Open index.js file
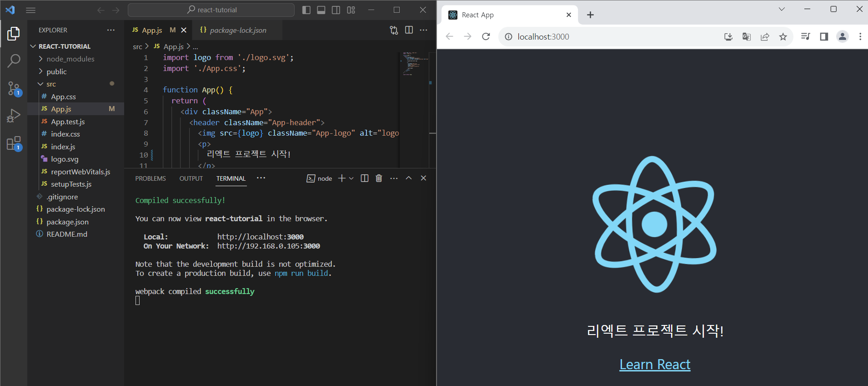 (75, 147)
